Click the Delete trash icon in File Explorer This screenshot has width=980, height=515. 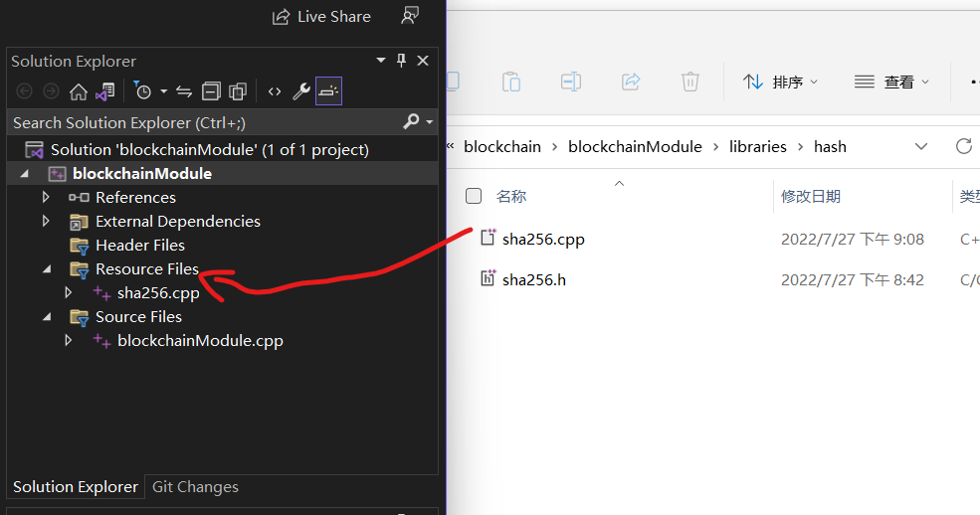click(690, 82)
